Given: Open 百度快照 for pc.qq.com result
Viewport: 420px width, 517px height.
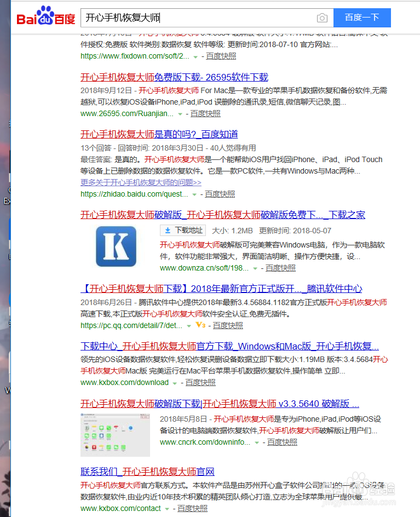Looking at the screenshot, I should [x=228, y=325].
